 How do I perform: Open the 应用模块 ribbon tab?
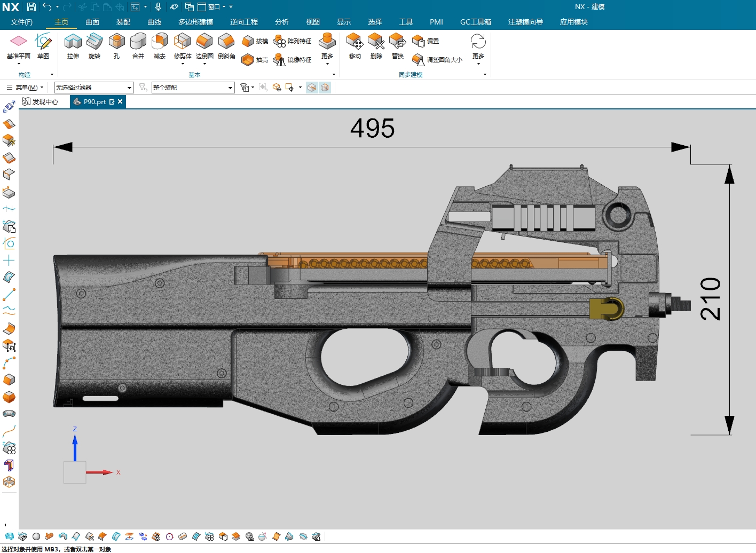pyautogui.click(x=574, y=22)
